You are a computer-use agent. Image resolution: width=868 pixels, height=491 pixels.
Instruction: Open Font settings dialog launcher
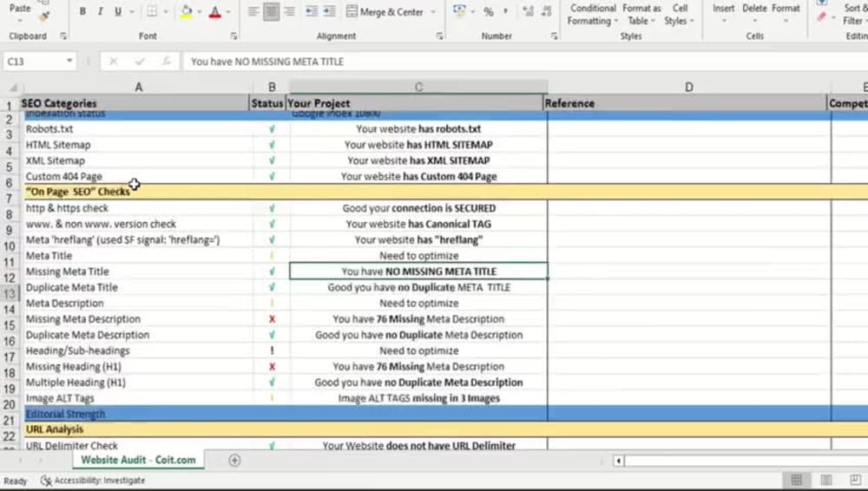coord(233,36)
